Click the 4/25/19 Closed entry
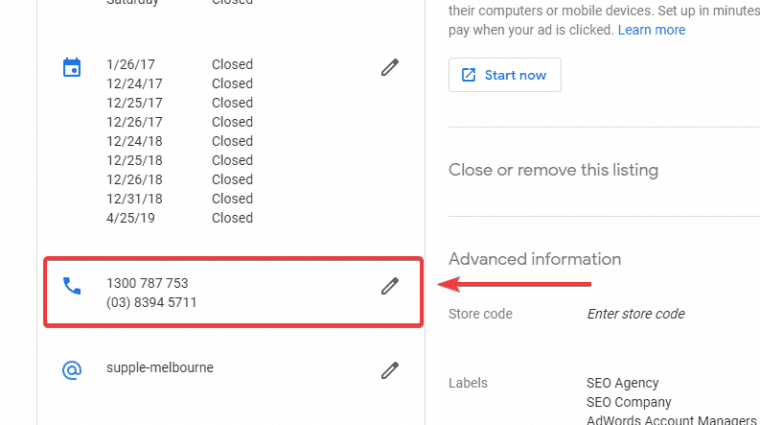Viewport: 760px width, 425px height. tap(179, 218)
